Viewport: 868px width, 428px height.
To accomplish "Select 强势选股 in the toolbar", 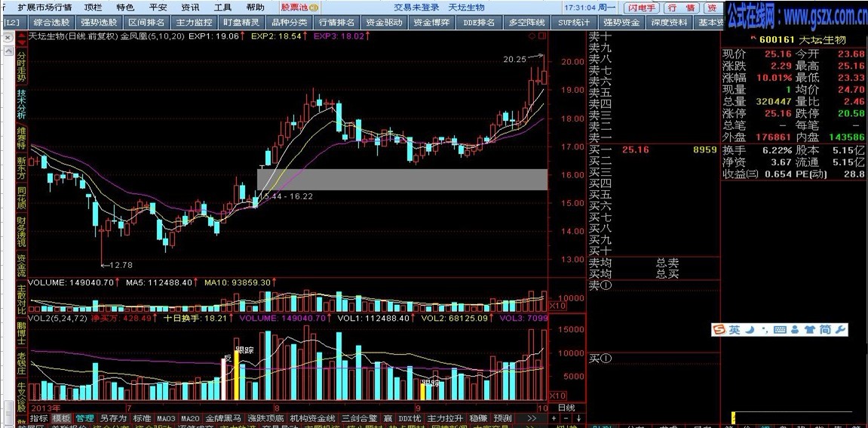I will (x=99, y=23).
